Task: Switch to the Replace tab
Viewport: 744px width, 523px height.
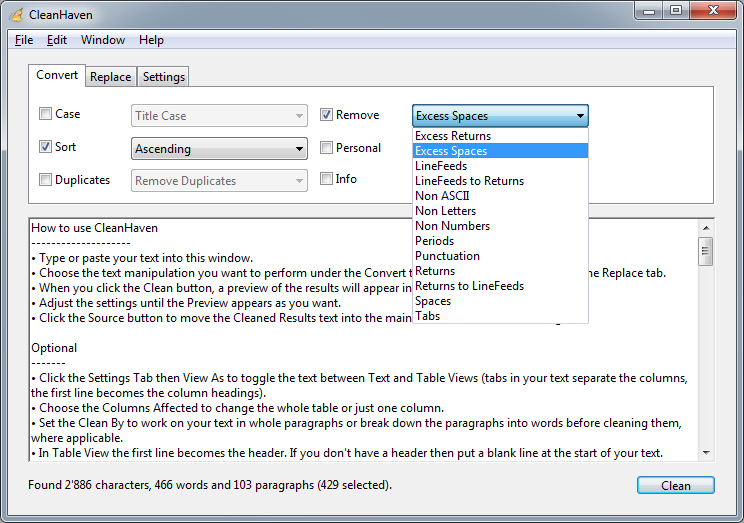Action: [x=111, y=77]
